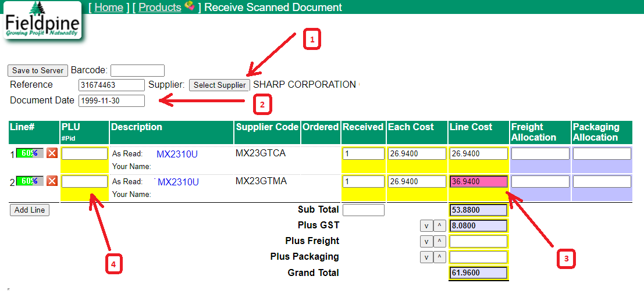Click the Ordered column header
The image size is (644, 294).
coord(321,132)
